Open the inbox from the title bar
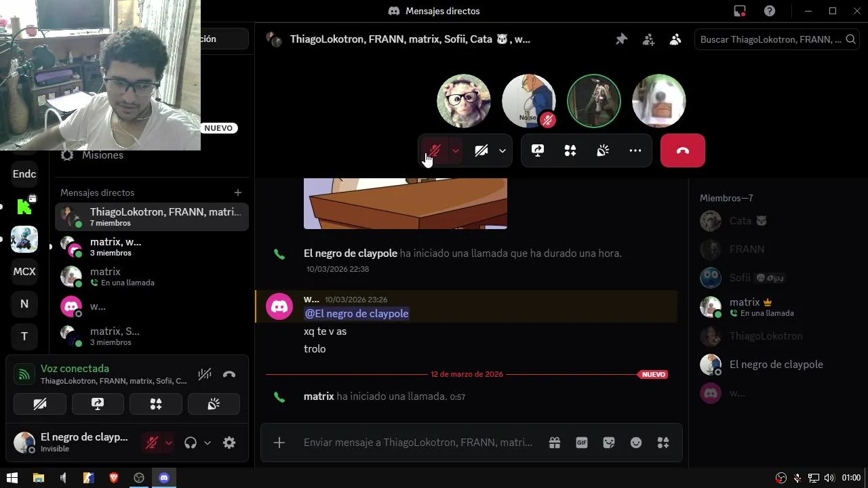 [740, 11]
